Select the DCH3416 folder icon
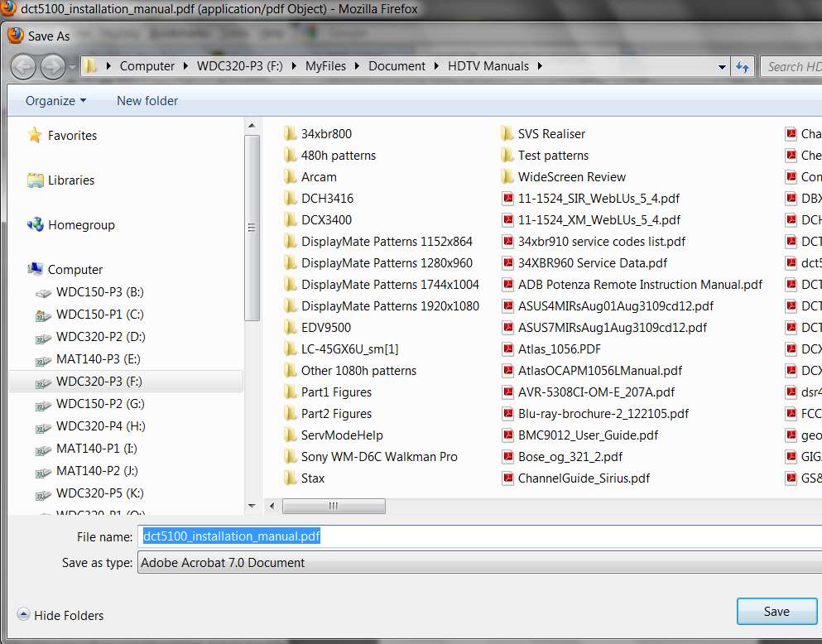Image resolution: width=822 pixels, height=644 pixels. click(290, 198)
